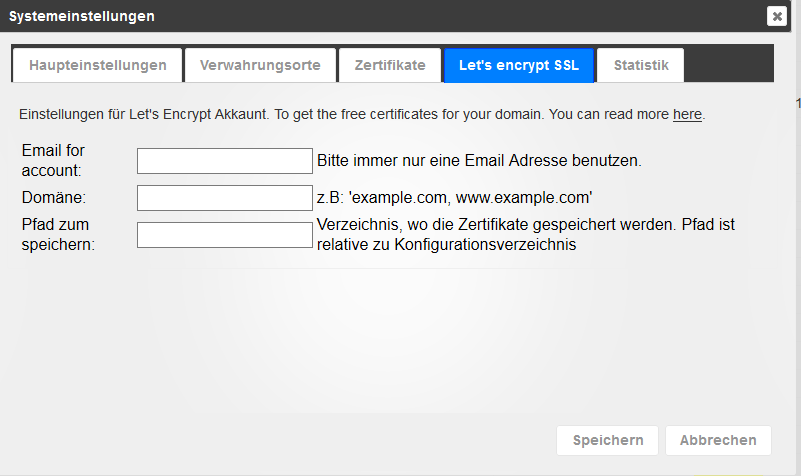Screen dimensions: 801x476
Task: Focus the Email for account field
Action: coord(225,160)
